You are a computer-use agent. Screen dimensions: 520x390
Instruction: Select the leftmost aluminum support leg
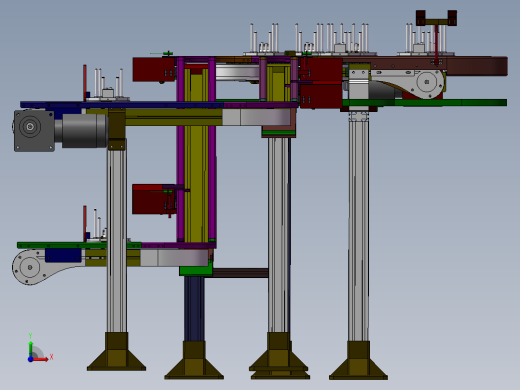117,240
